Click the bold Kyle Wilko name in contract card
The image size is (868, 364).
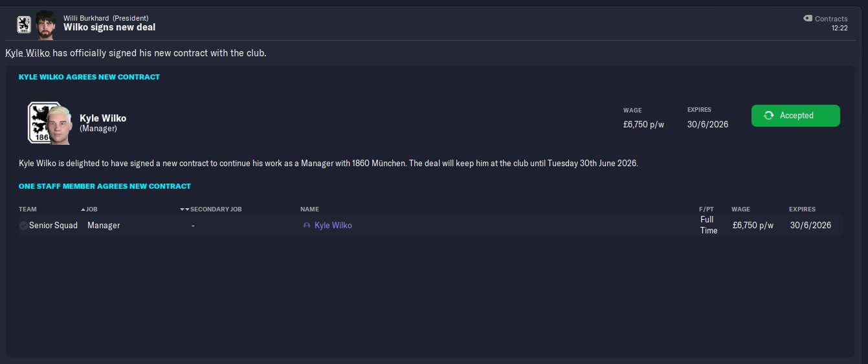coord(103,118)
